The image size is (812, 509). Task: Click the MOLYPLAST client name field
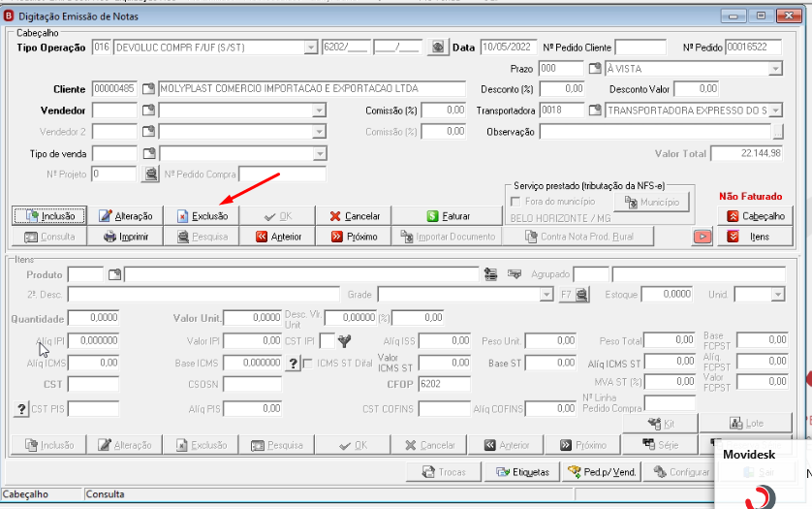point(312,88)
